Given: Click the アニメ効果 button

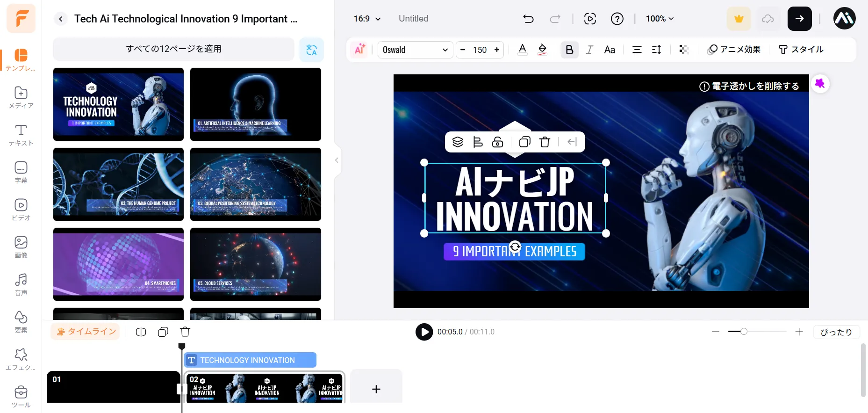Looking at the screenshot, I should [x=734, y=50].
